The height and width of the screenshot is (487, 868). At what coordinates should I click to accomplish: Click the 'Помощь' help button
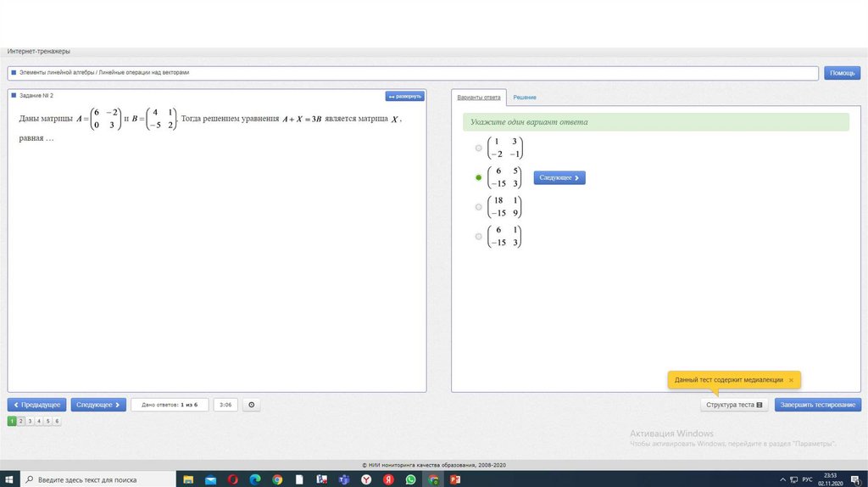click(842, 73)
